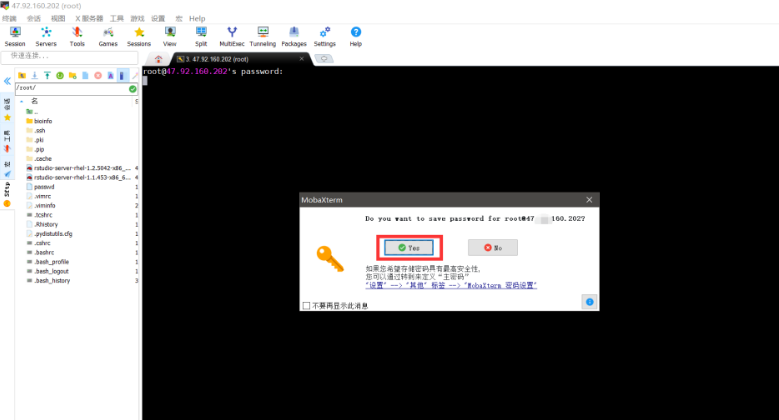The image size is (779, 420).
Task: Check the don't show this message again box
Action: tap(306, 305)
